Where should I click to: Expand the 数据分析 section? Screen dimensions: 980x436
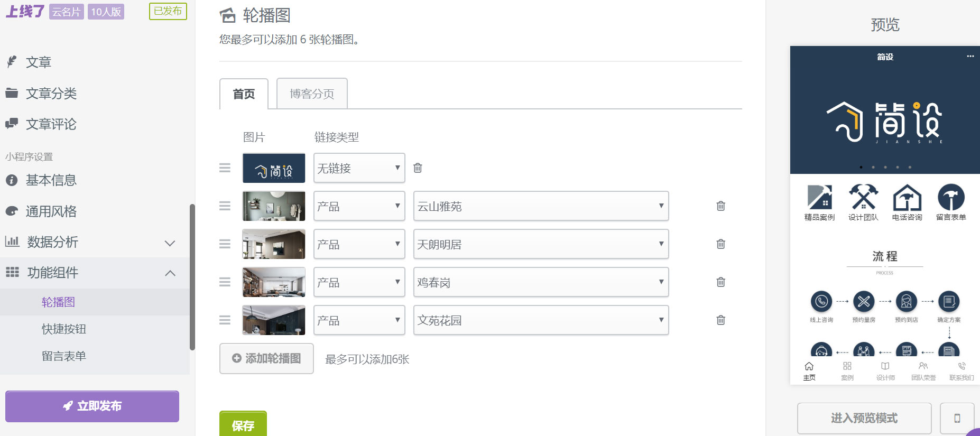tap(169, 243)
